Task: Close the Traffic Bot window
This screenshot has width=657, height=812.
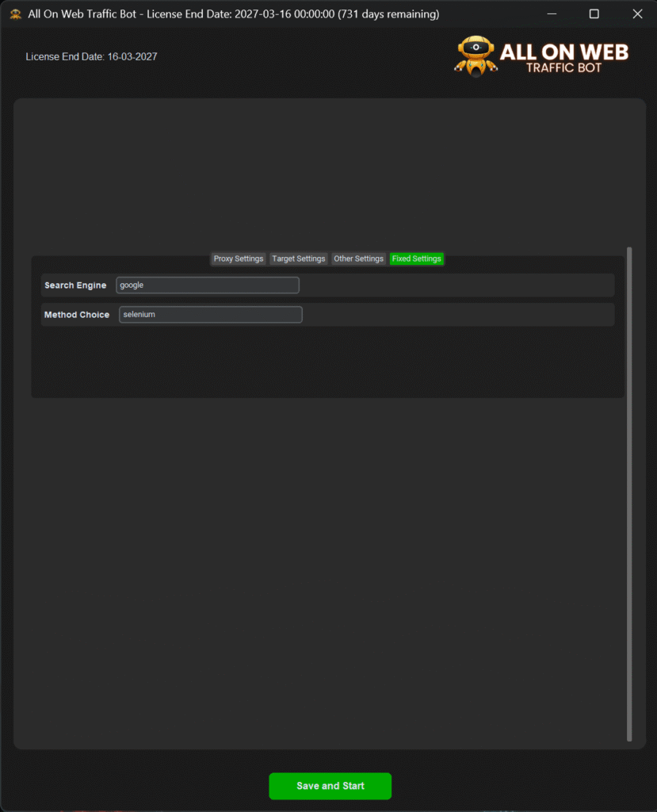Action: point(636,14)
